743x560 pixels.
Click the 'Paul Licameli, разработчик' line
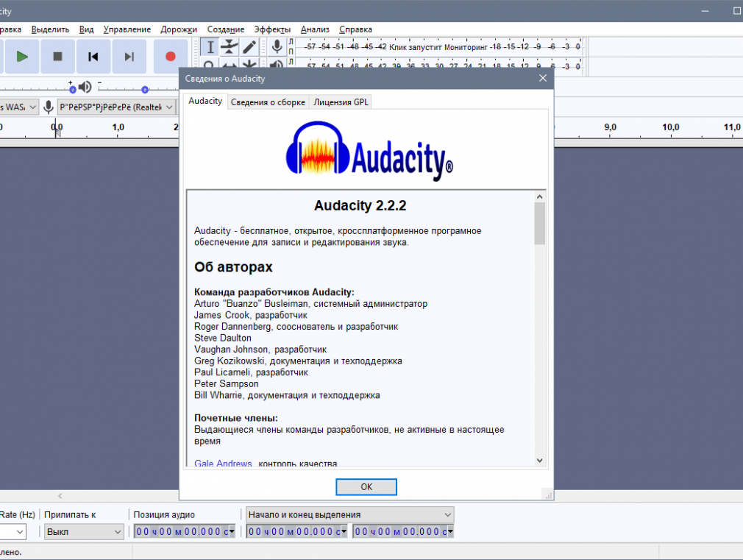point(251,372)
